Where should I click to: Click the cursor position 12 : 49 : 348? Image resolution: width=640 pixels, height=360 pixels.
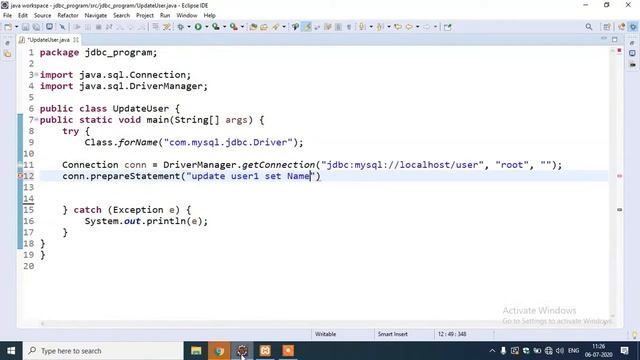click(x=452, y=334)
